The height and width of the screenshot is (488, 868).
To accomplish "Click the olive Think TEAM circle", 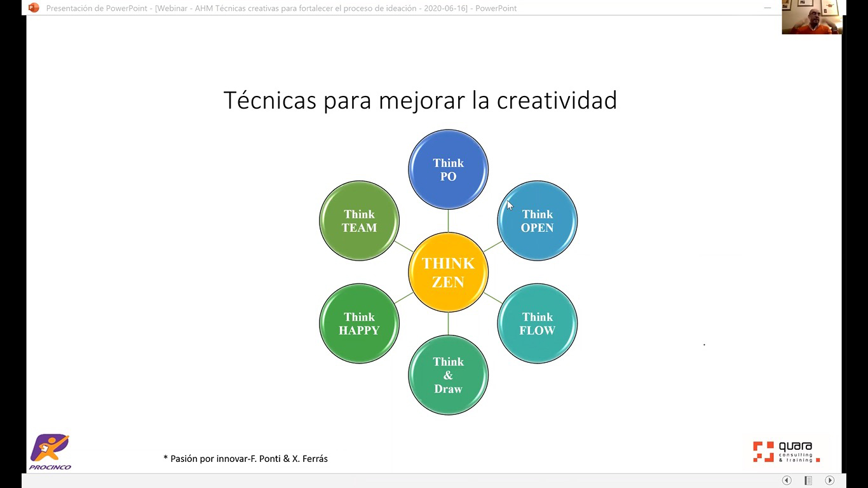I will click(x=359, y=221).
